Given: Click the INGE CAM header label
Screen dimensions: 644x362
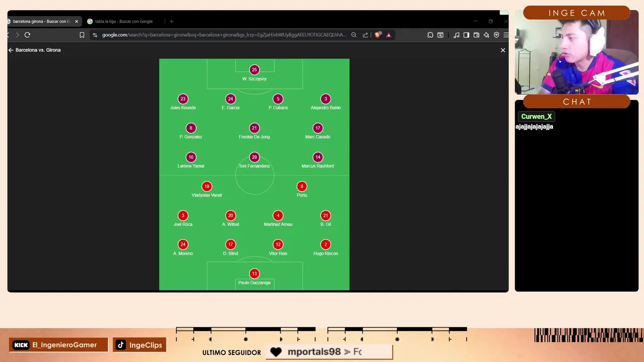Looking at the screenshot, I should (x=577, y=13).
